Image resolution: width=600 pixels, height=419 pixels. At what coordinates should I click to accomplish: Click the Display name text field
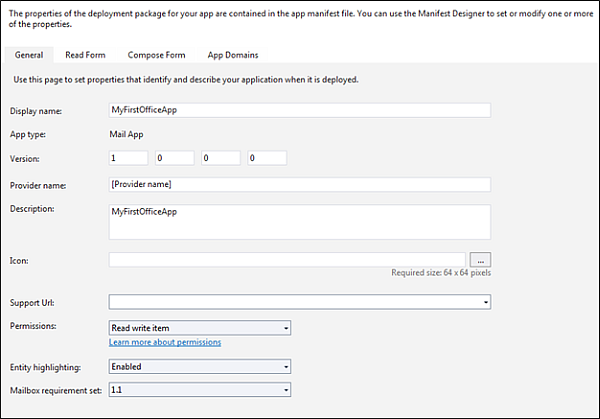299,110
